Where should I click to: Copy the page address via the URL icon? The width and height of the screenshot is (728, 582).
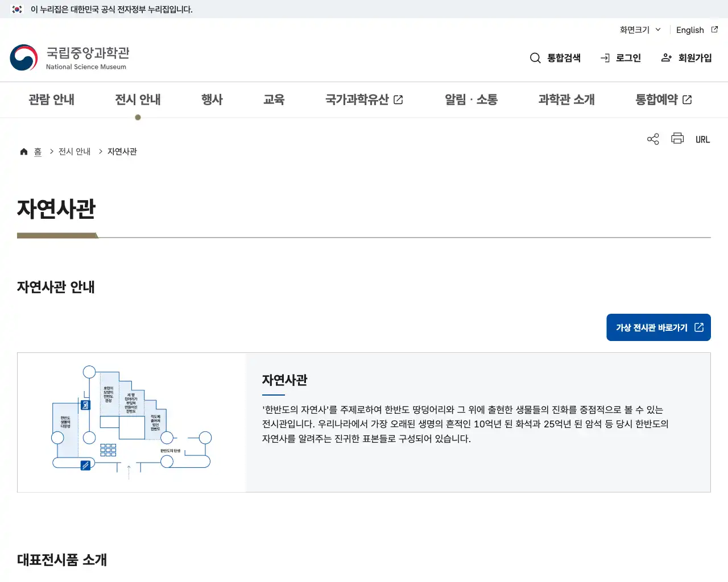pyautogui.click(x=702, y=139)
